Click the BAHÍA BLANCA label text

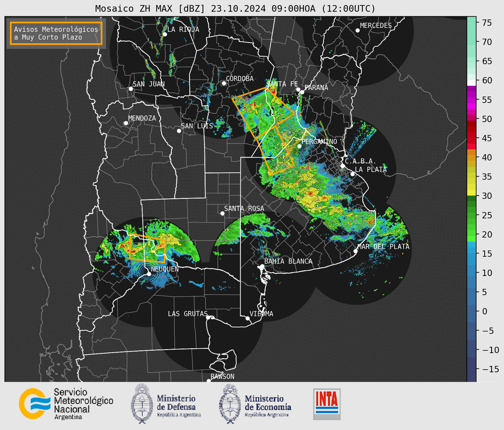288,261
